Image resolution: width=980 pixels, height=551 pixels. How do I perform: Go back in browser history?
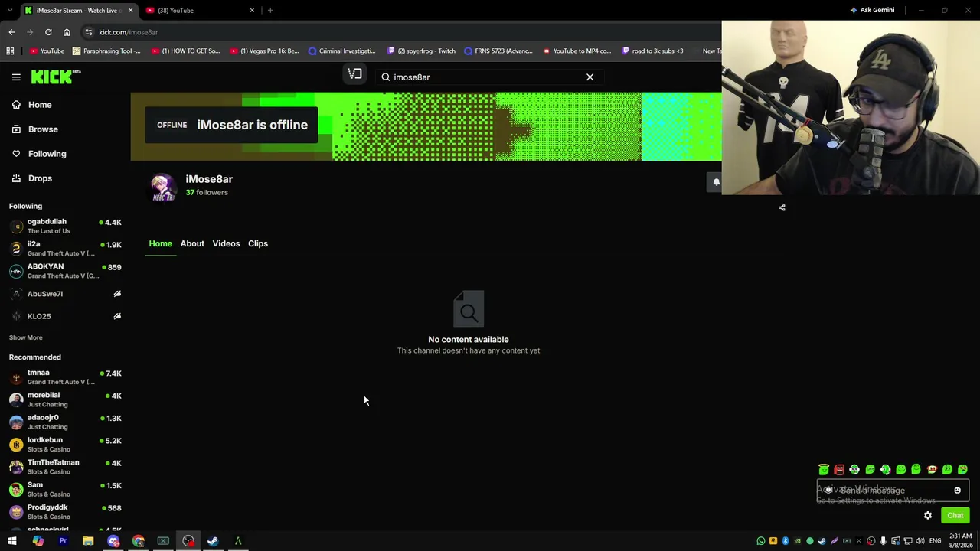coord(11,32)
